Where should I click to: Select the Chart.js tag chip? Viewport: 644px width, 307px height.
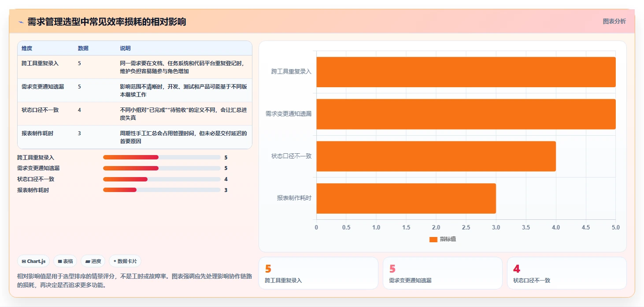[34, 261]
